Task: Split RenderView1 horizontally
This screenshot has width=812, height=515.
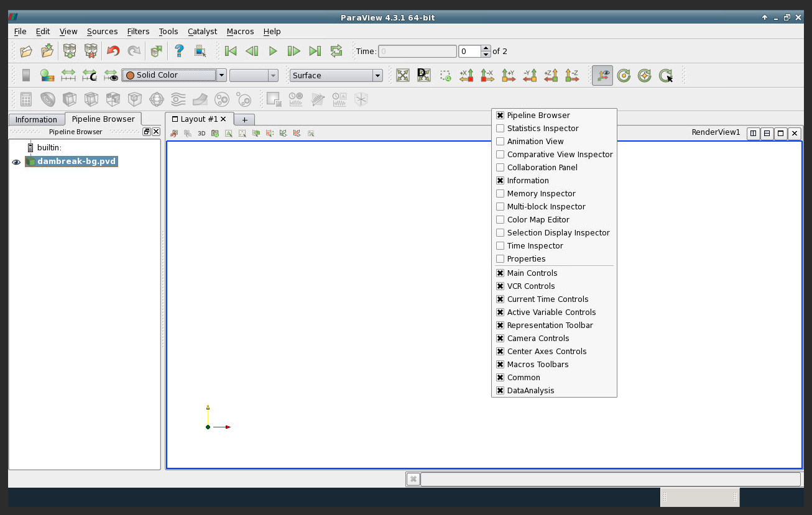Action: (x=753, y=133)
